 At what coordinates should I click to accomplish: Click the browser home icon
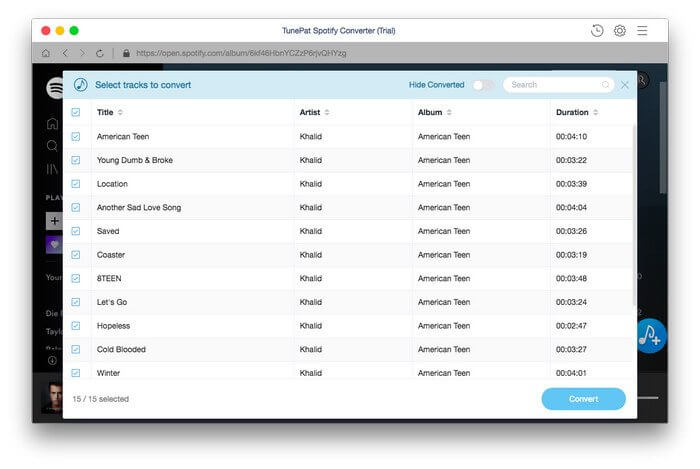[x=46, y=53]
